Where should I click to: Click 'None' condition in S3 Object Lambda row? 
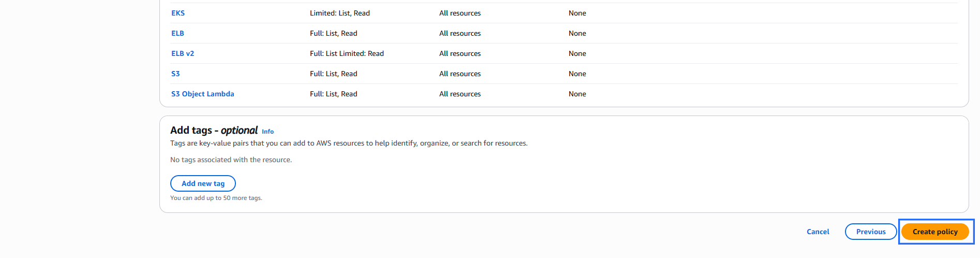tap(577, 94)
